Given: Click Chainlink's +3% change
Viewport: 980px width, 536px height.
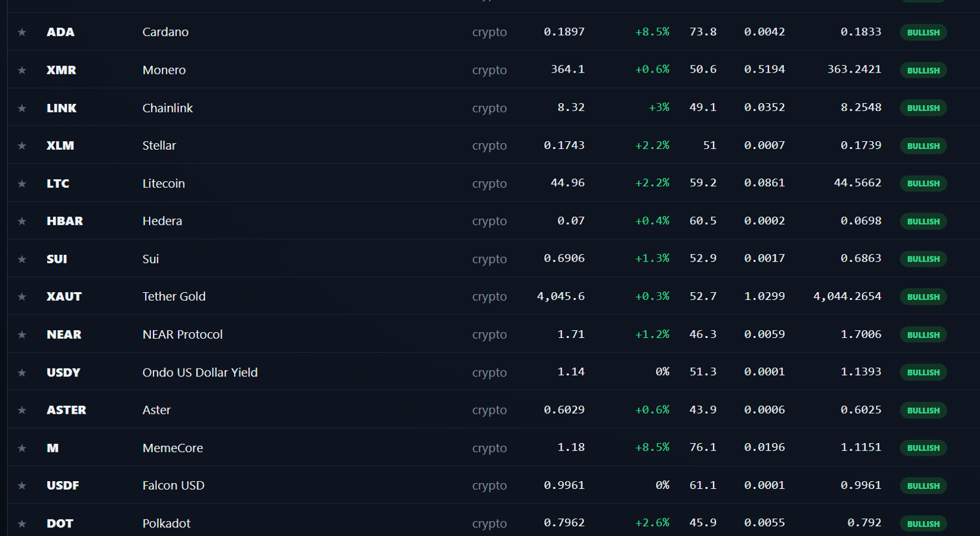Looking at the screenshot, I should coord(659,107).
